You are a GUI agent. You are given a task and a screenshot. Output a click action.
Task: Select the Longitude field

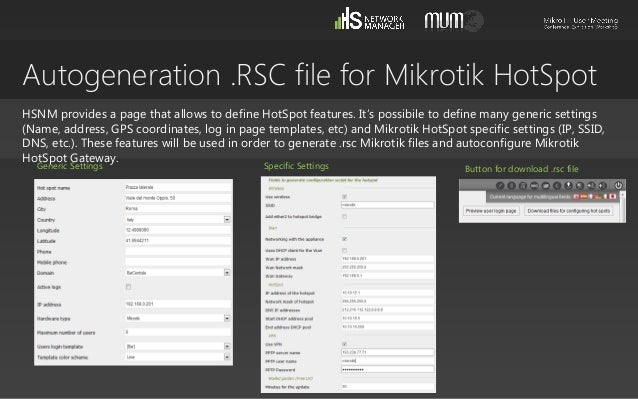[178, 230]
